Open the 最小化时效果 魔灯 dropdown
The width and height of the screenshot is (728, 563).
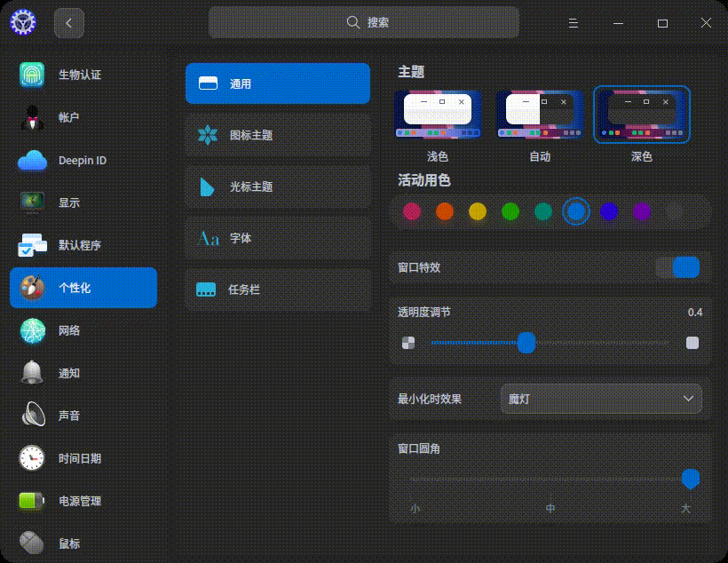point(601,399)
